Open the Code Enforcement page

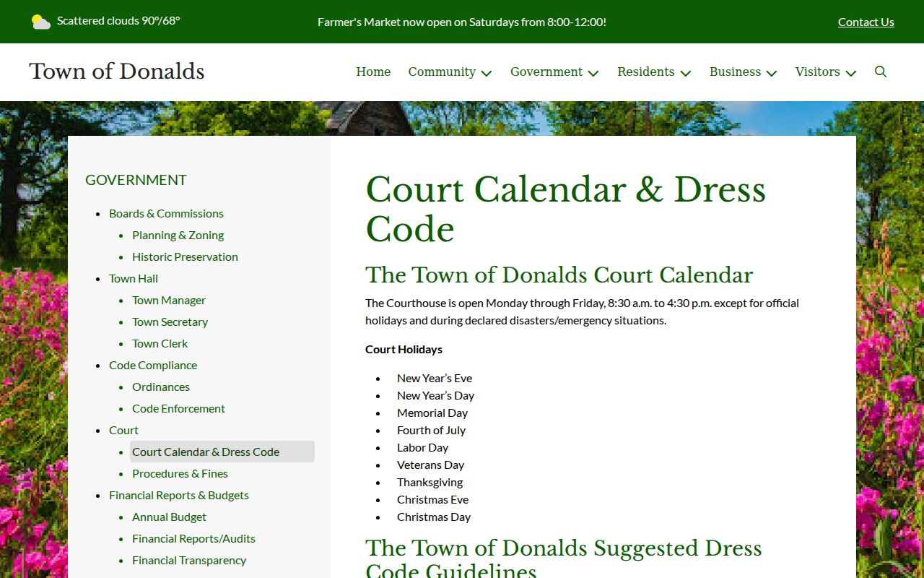pos(178,408)
